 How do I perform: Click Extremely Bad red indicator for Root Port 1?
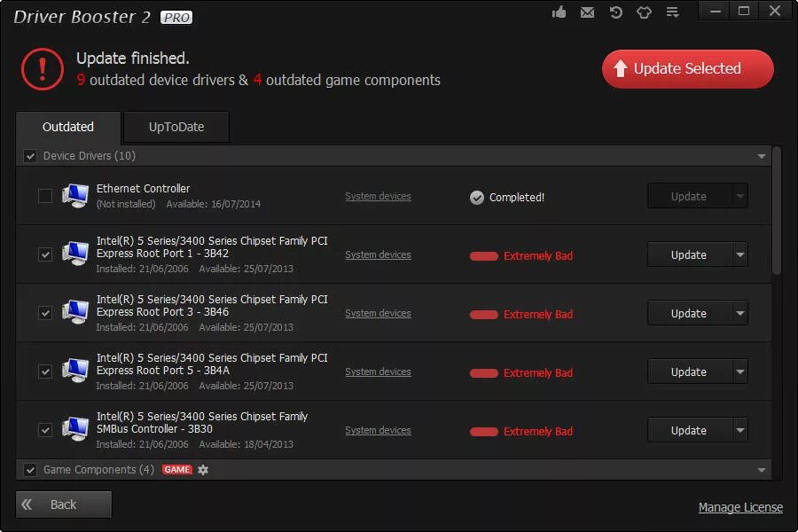point(484,256)
